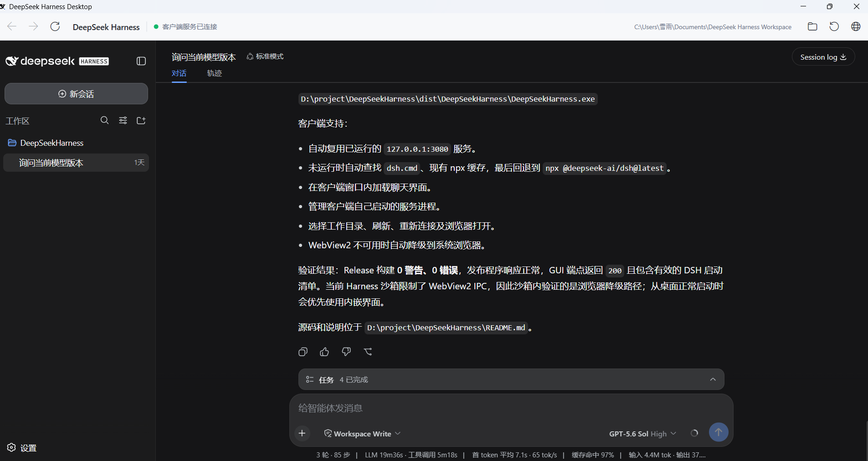868x461 pixels.
Task: Click the context usage ring indicator
Action: click(694, 433)
